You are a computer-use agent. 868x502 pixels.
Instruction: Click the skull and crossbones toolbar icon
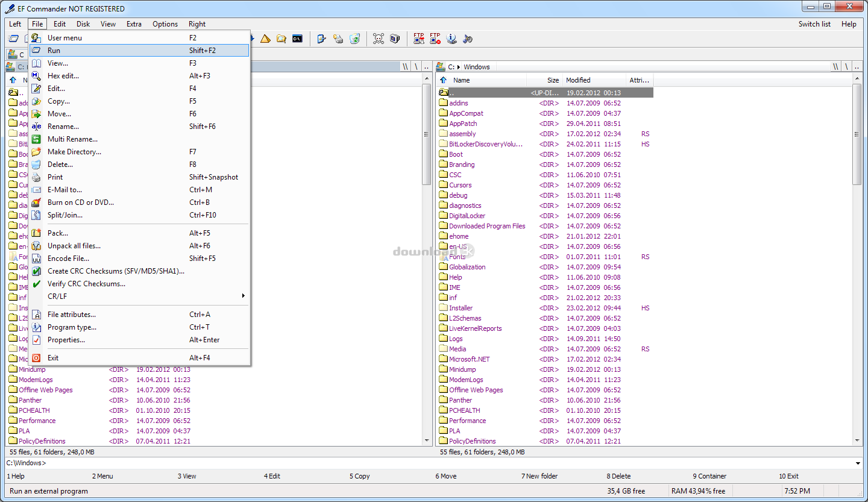(x=379, y=39)
